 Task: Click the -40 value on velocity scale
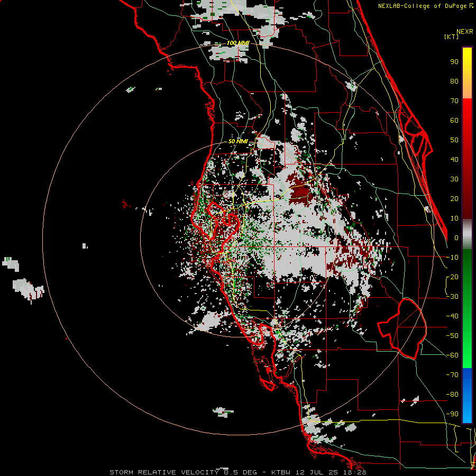pos(452,316)
